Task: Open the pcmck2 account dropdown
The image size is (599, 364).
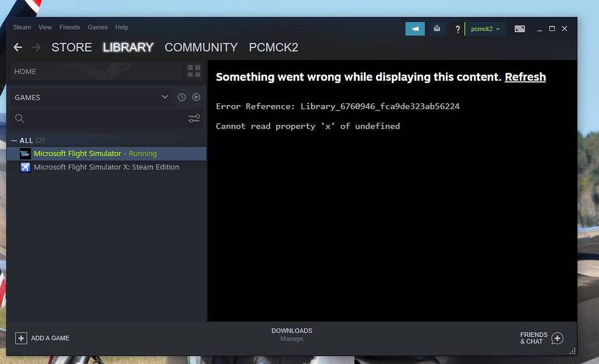Action: point(485,29)
